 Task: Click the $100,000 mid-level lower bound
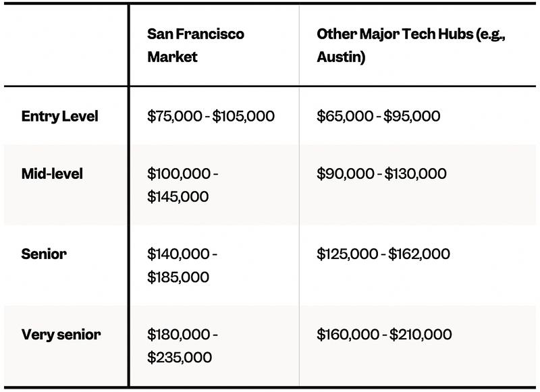coord(179,173)
